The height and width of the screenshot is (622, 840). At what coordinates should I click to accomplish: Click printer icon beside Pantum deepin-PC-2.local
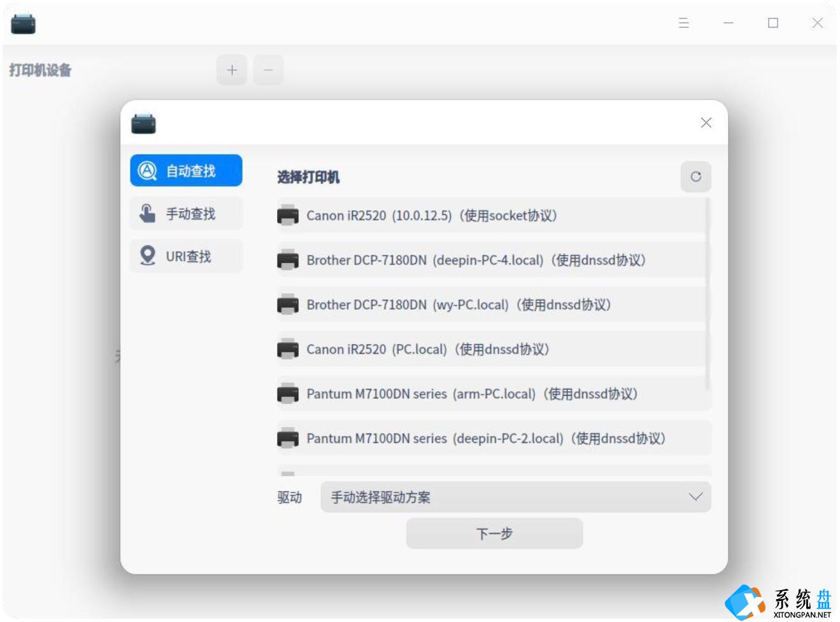288,438
